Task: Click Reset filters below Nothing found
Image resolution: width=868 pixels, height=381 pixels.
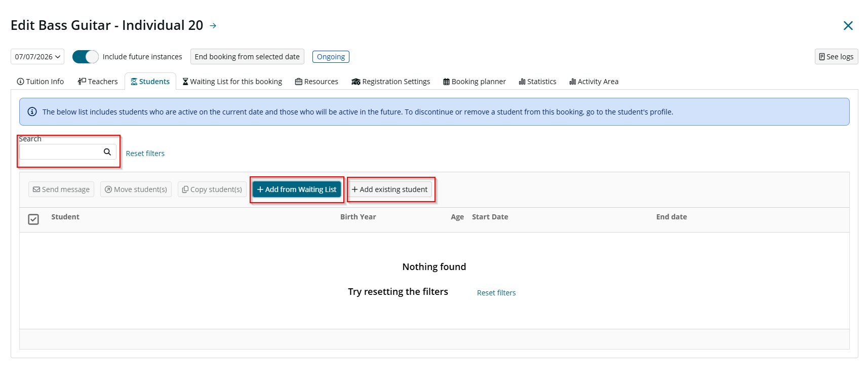Action: point(496,293)
